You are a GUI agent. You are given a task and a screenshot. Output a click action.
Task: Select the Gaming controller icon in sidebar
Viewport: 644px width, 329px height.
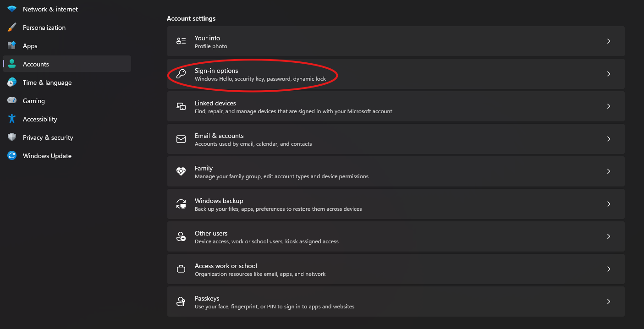tap(11, 101)
